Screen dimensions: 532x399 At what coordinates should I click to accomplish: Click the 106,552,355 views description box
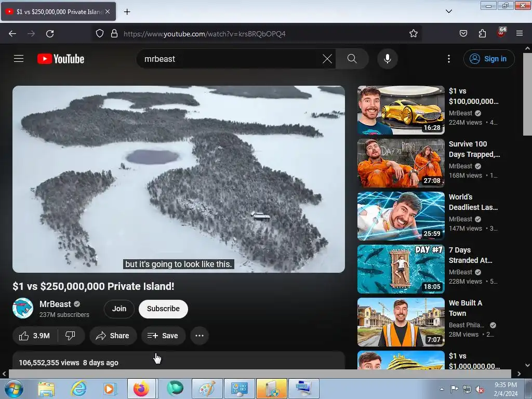click(179, 361)
